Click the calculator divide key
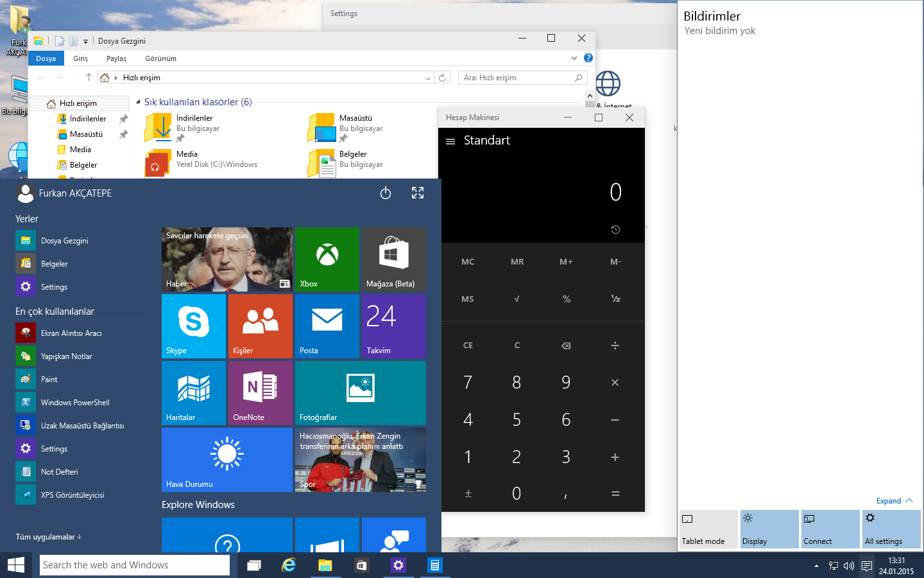 click(x=615, y=346)
